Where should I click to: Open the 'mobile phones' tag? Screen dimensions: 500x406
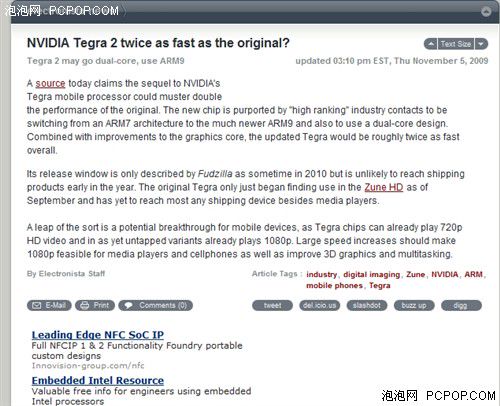pyautogui.click(x=334, y=286)
